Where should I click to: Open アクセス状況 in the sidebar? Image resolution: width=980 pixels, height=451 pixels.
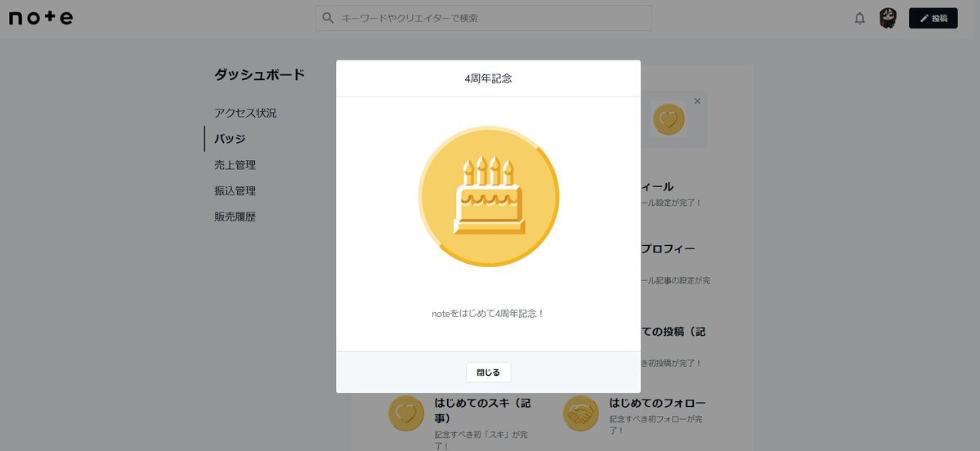pyautogui.click(x=245, y=113)
